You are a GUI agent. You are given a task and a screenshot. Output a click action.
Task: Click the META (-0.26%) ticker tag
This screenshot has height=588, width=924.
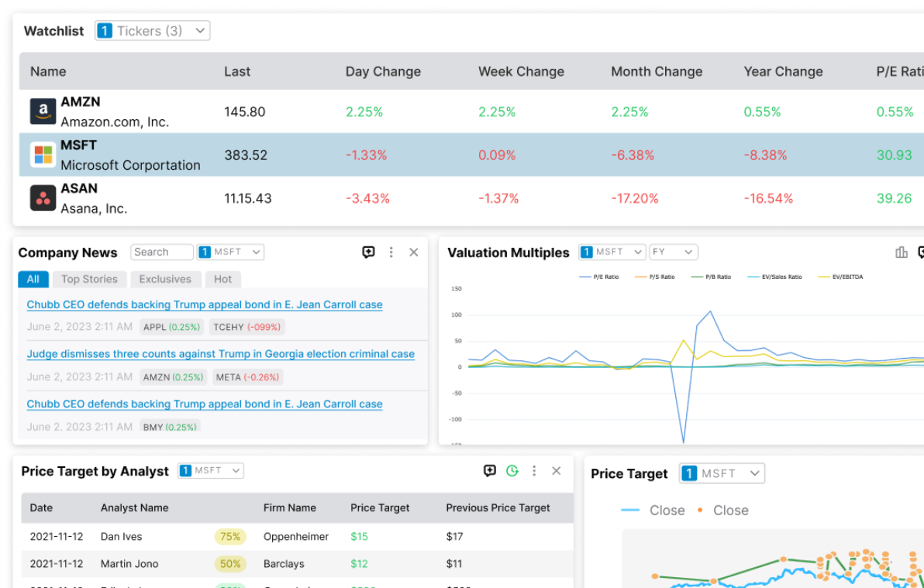click(x=247, y=377)
